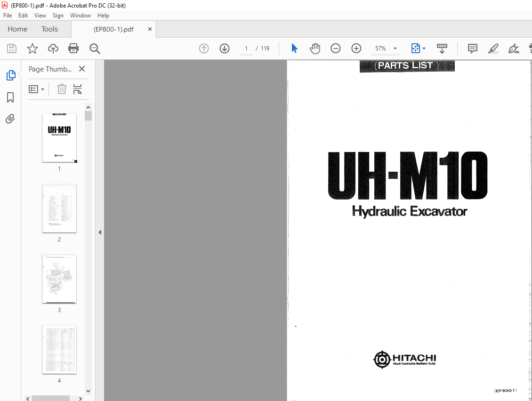Add file to starred favorites

click(x=32, y=48)
